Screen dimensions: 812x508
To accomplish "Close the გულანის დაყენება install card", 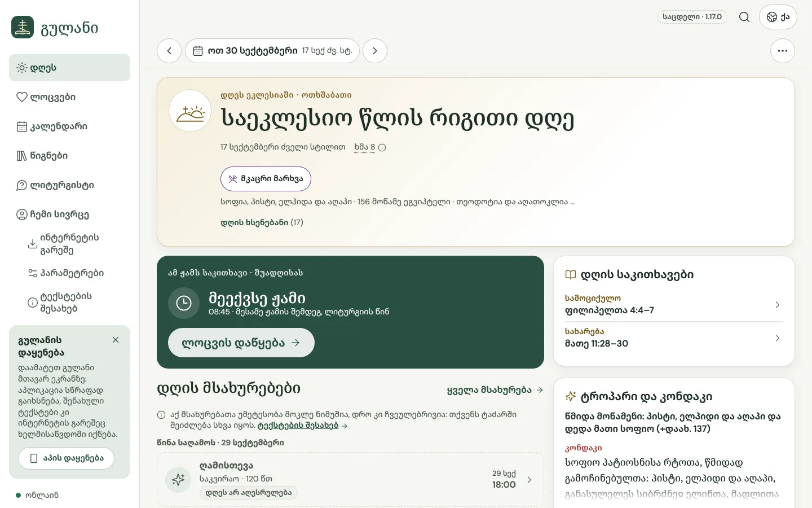I will click(116, 340).
